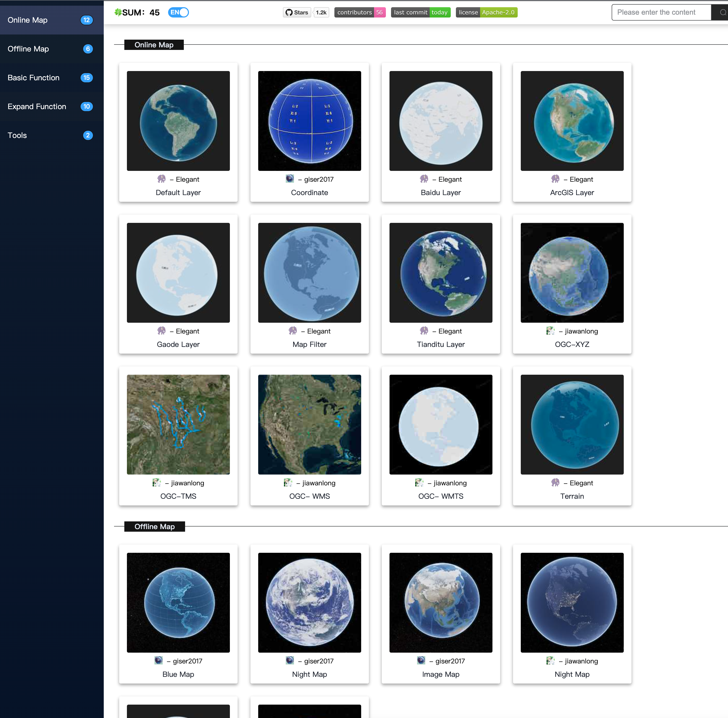Open the Blue Map thumbnail

coord(178,603)
